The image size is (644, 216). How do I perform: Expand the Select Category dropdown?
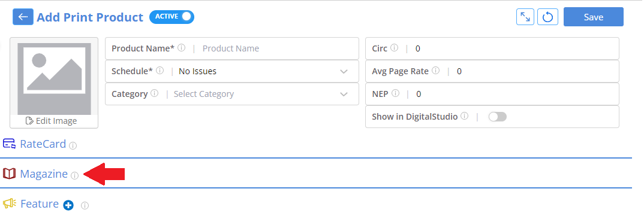(x=232, y=94)
